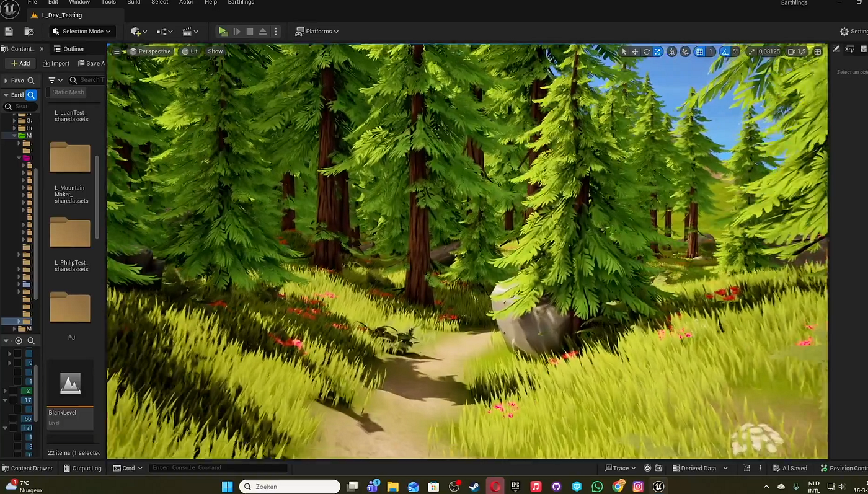This screenshot has height=494, width=868.
Task: Choose the Translate (move) tool in viewport
Action: click(635, 51)
